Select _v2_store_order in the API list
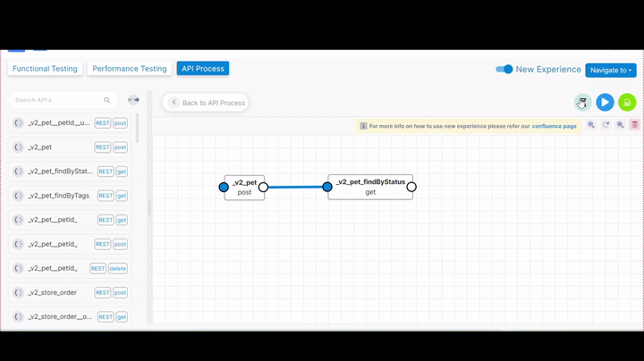Image resolution: width=644 pixels, height=361 pixels. pos(52,292)
